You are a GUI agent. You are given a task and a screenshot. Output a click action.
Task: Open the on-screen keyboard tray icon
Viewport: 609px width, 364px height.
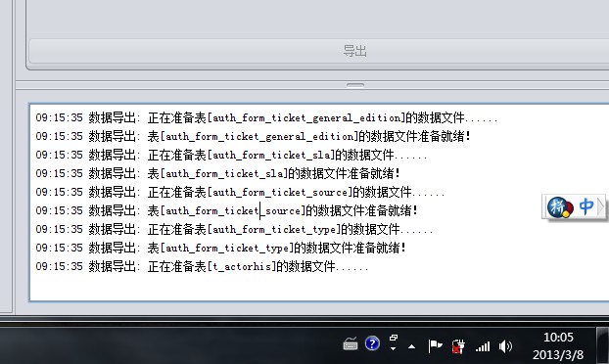[x=351, y=344]
